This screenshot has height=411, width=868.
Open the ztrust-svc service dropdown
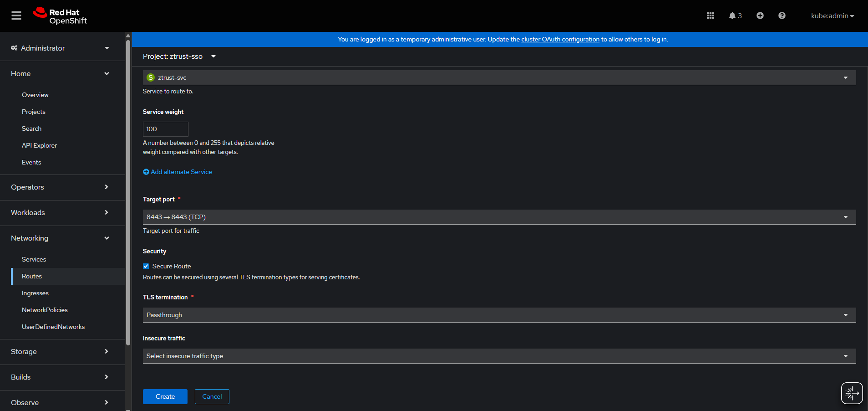click(x=499, y=78)
